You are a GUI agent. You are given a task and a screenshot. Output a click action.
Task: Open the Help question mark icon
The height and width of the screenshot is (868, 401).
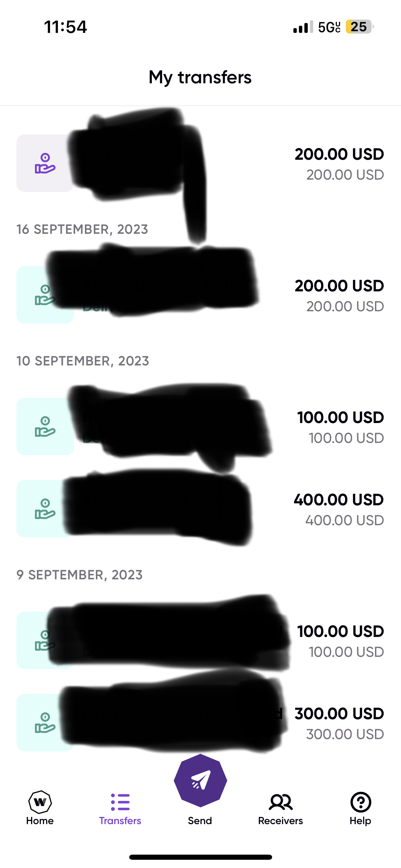click(x=361, y=802)
